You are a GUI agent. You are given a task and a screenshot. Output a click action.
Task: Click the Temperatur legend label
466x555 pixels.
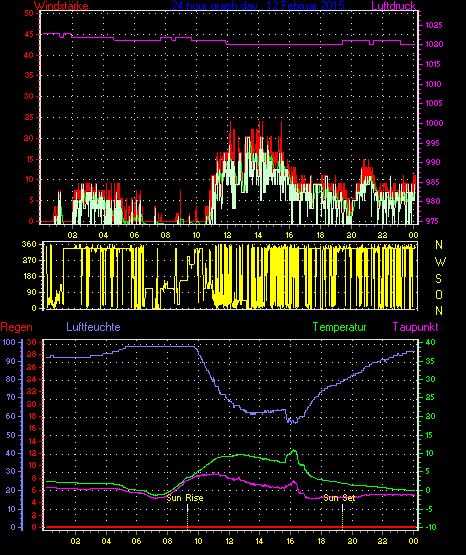pyautogui.click(x=339, y=327)
